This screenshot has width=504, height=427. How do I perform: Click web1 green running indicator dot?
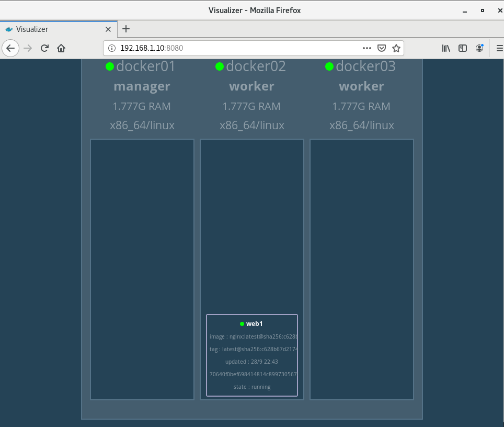(x=242, y=324)
